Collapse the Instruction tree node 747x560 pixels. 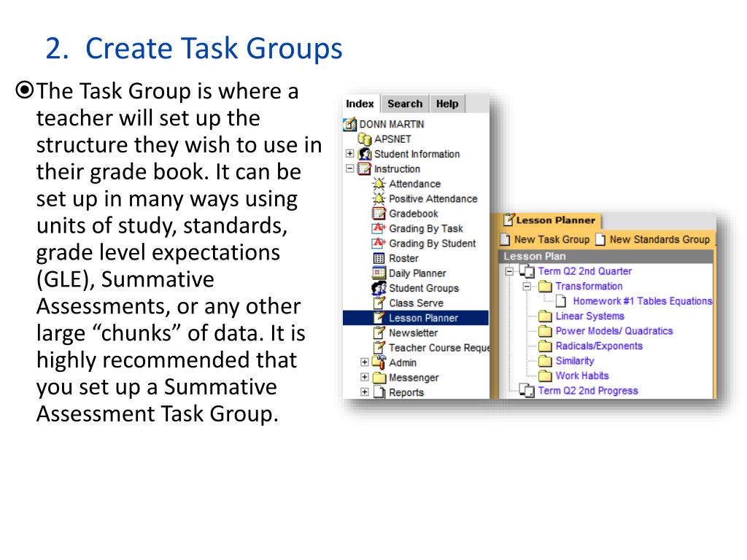tap(349, 168)
